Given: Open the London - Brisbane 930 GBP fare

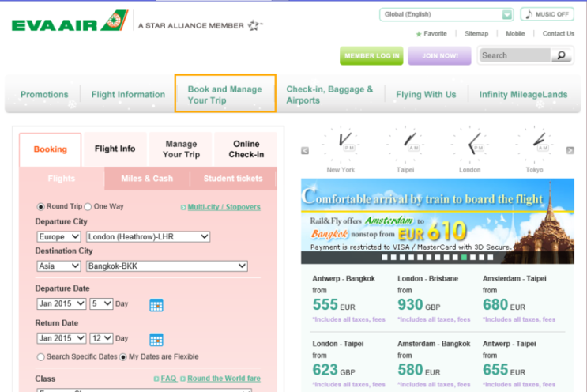Looking at the screenshot, I should tap(434, 299).
